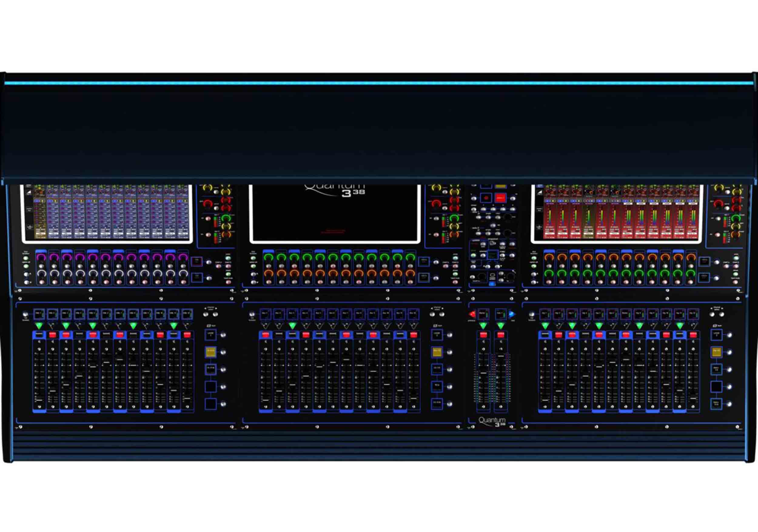Click the green encoder beside the left touchscreen

click(x=226, y=218)
